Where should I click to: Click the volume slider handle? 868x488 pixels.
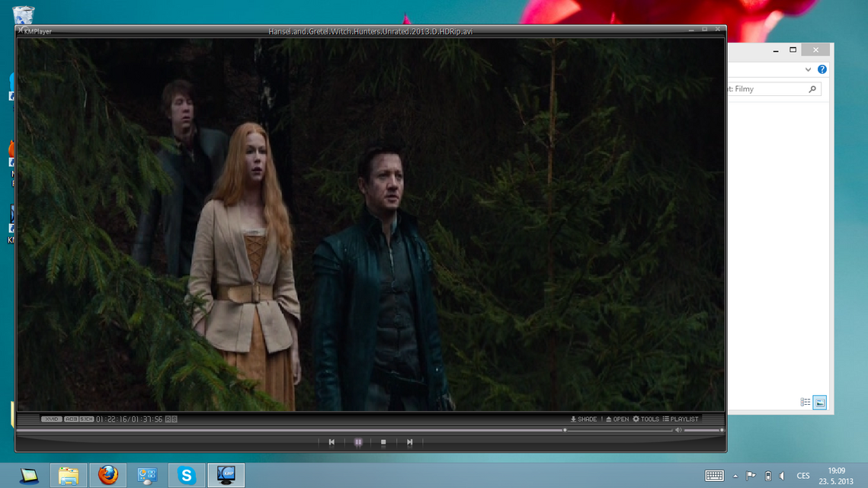(x=721, y=430)
